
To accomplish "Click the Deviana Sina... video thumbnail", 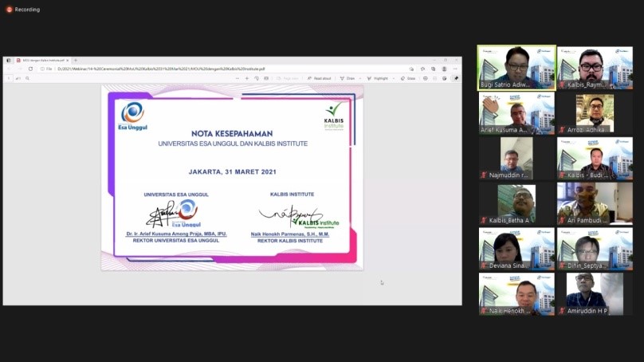I will tap(516, 249).
